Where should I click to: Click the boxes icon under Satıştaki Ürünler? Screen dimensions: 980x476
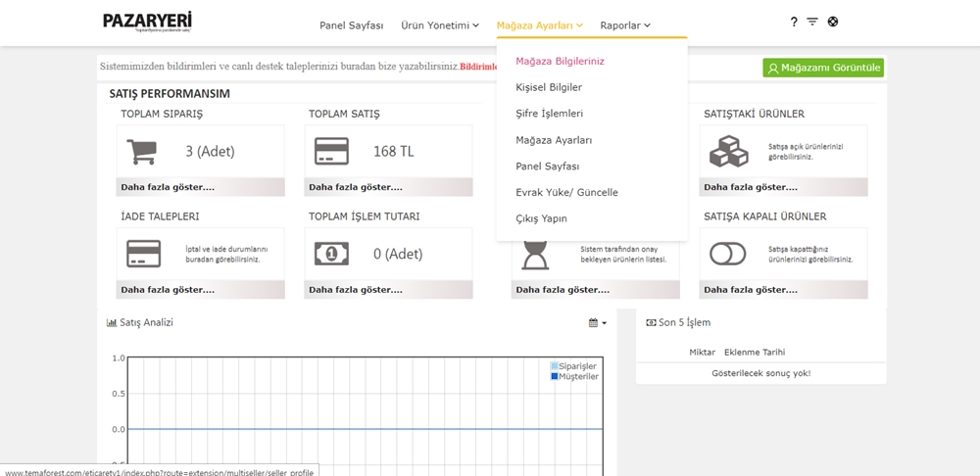(x=728, y=152)
